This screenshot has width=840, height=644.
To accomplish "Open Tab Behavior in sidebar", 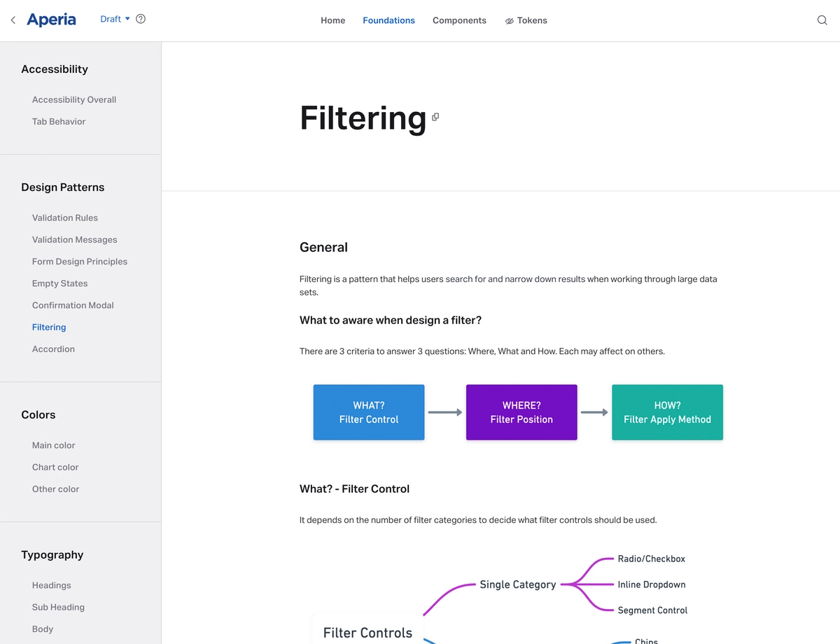I will 59,121.
